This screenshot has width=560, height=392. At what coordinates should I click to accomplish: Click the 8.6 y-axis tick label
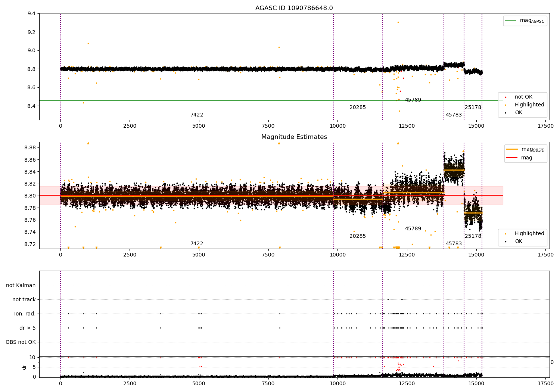click(31, 88)
